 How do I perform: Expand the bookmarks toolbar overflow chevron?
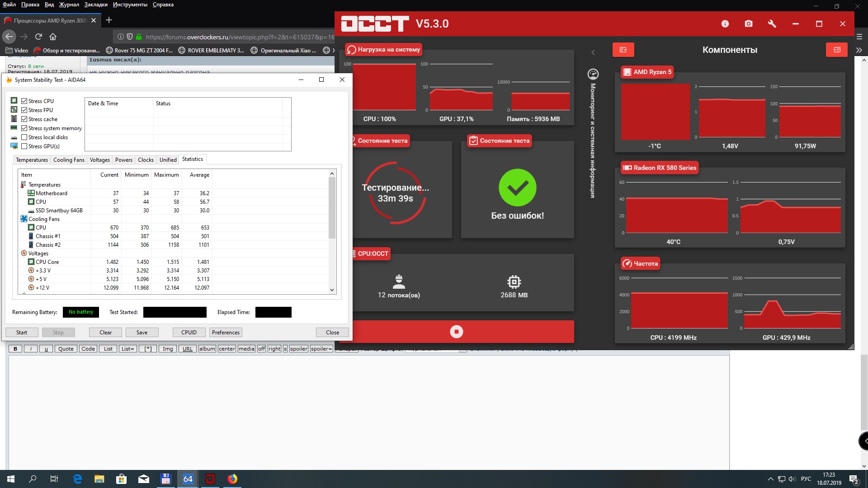coord(859,50)
